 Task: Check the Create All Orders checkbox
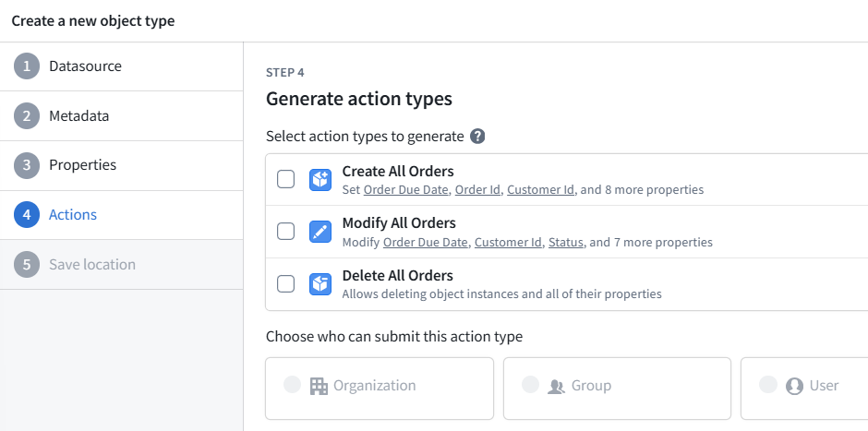pos(285,180)
